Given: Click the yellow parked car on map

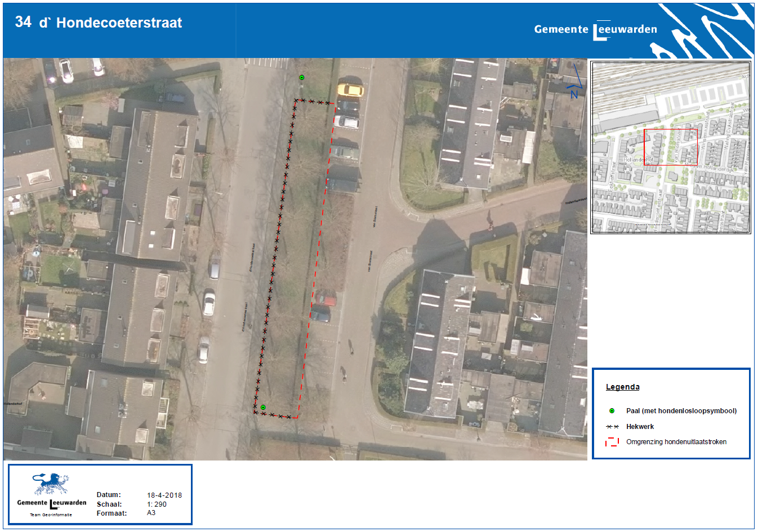Looking at the screenshot, I should coord(350,90).
